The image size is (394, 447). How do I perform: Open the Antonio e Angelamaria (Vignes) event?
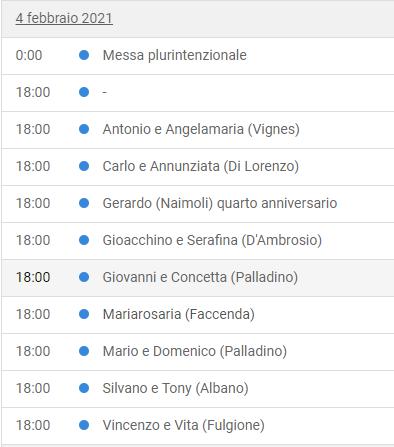(201, 129)
